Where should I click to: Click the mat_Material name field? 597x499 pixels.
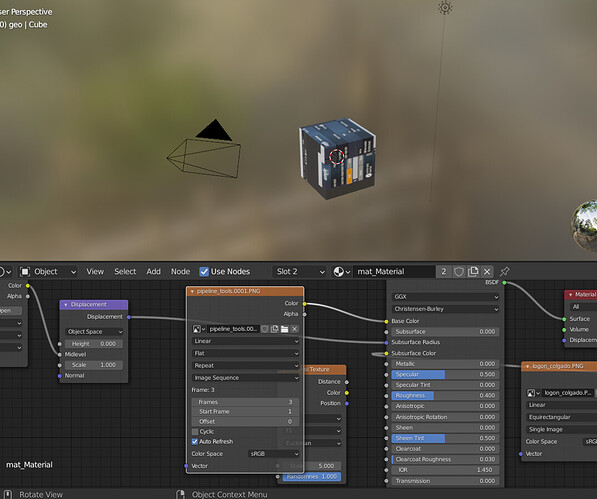(x=394, y=271)
